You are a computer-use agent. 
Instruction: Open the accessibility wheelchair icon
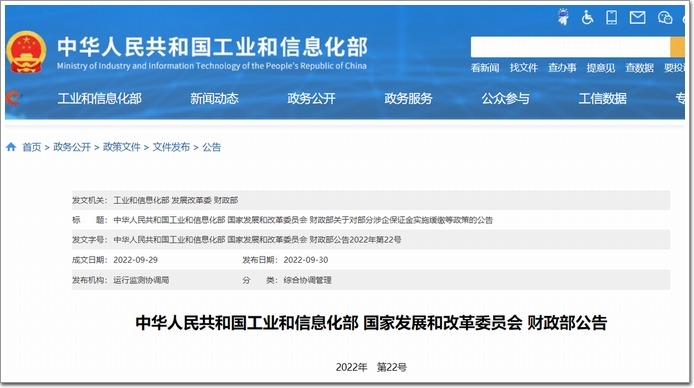pyautogui.click(x=587, y=18)
